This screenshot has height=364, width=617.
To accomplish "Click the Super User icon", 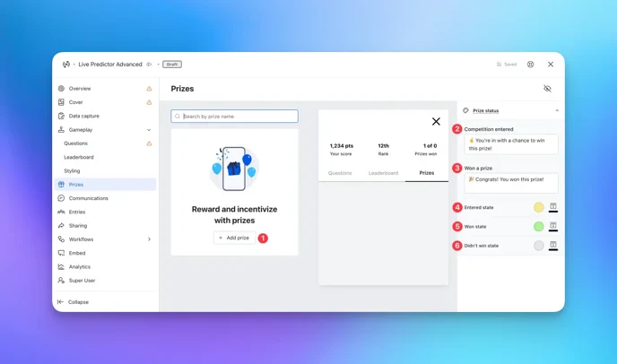I will [61, 281].
